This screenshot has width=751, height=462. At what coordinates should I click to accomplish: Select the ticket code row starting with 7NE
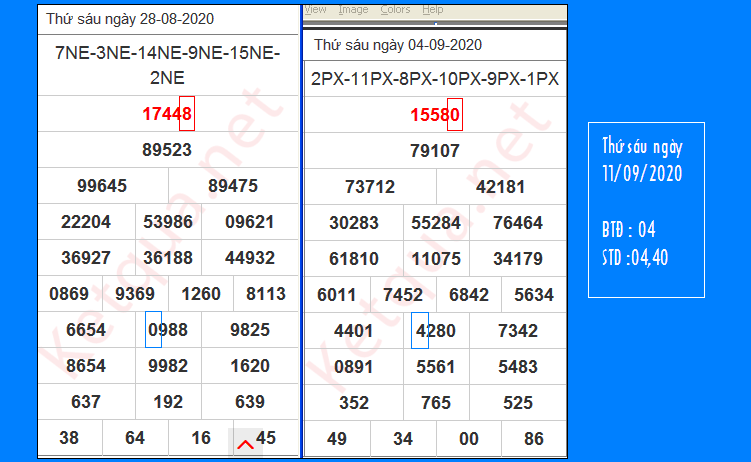(x=167, y=65)
